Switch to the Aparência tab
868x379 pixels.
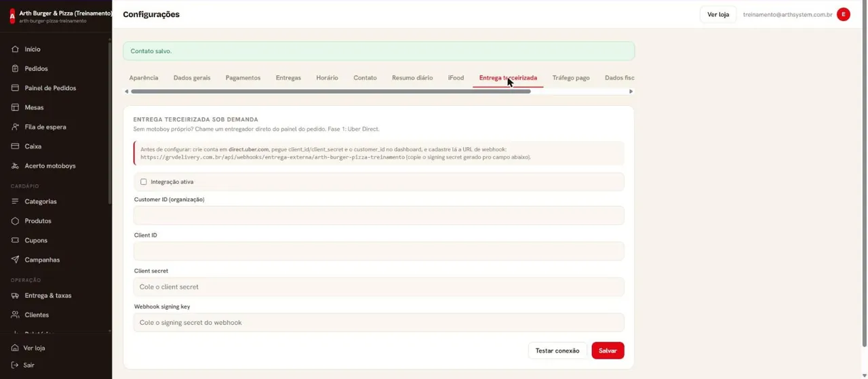click(144, 78)
